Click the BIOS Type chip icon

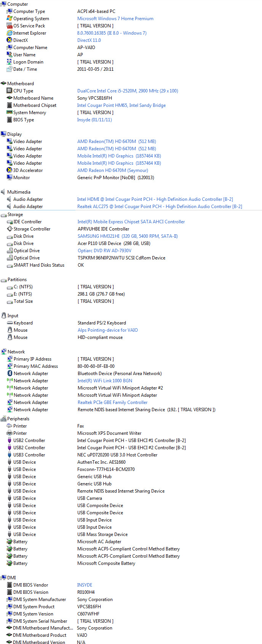[x=10, y=120]
